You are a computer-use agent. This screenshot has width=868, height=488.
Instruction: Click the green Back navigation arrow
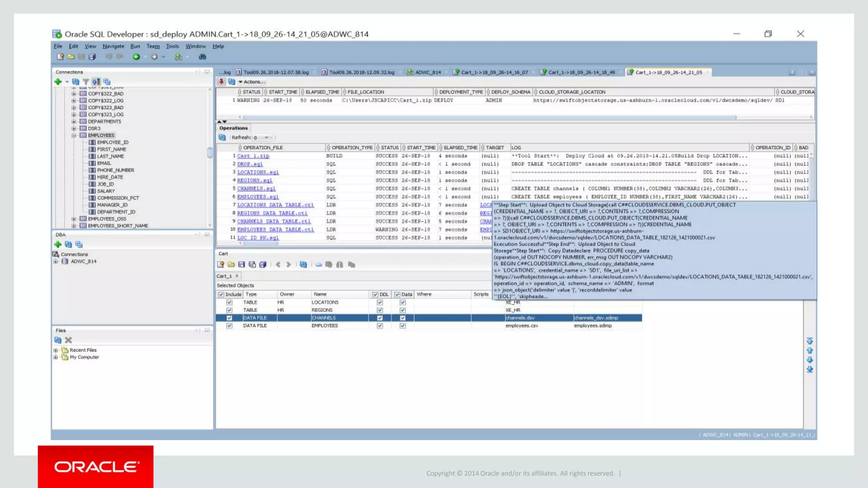[136, 57]
